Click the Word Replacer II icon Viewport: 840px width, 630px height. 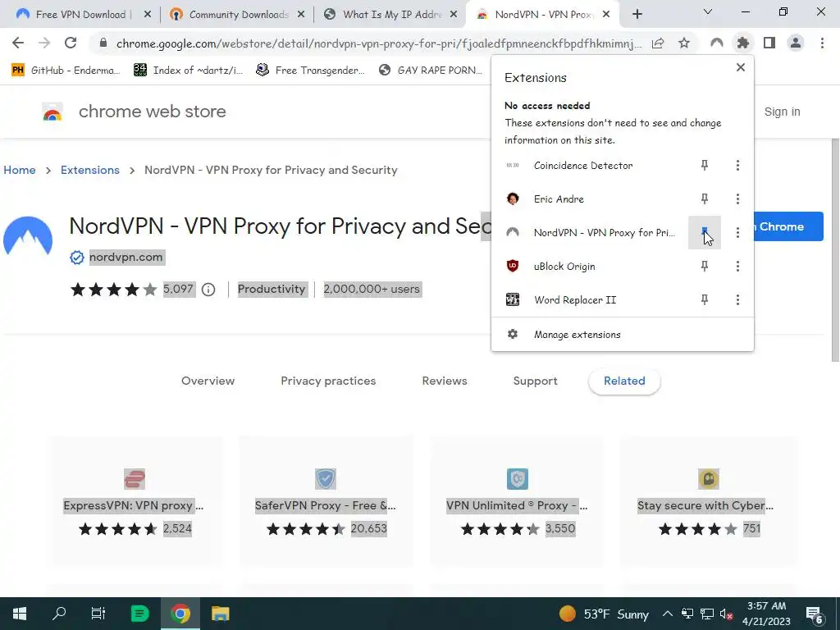513,300
